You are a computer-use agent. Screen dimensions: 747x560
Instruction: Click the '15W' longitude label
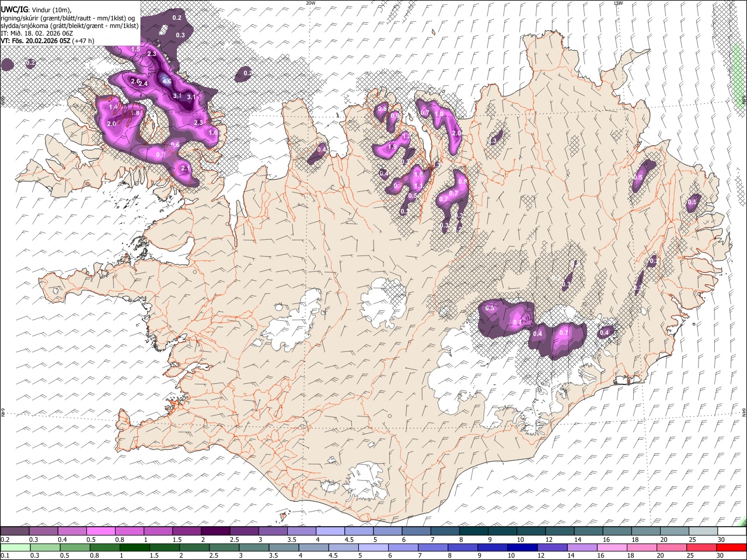(618, 3)
